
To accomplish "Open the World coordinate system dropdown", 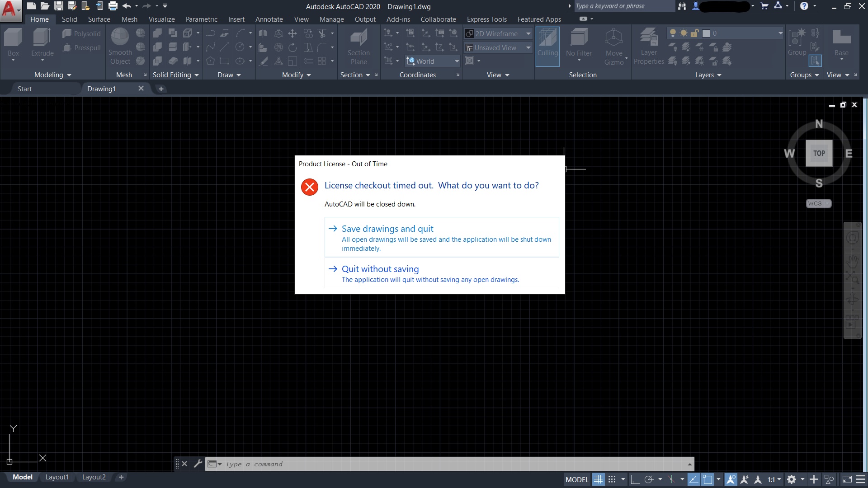I will (457, 61).
